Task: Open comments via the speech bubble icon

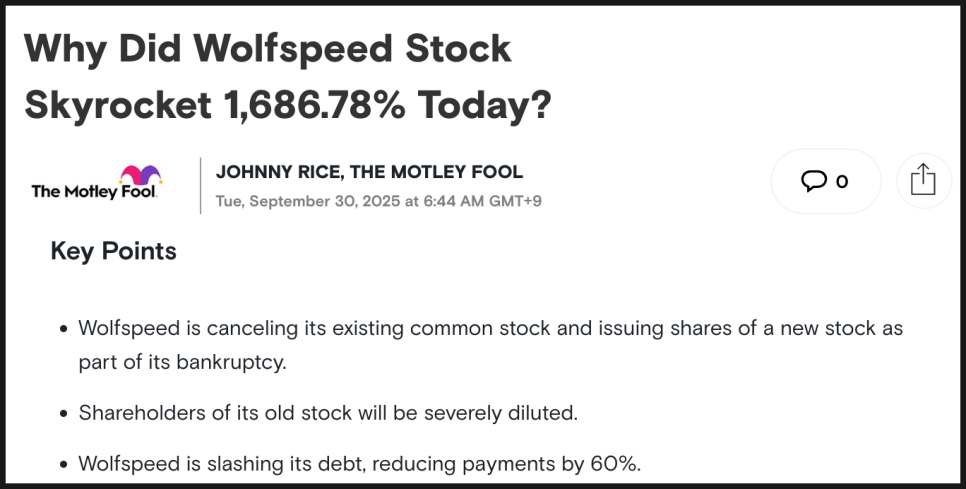Action: click(814, 181)
